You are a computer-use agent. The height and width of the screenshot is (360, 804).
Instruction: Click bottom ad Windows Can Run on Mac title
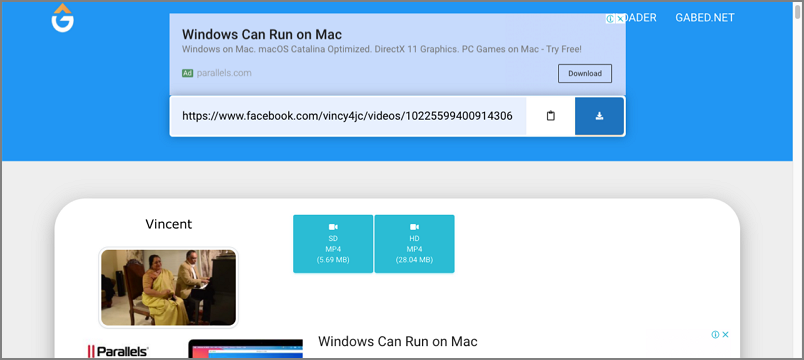(x=397, y=342)
